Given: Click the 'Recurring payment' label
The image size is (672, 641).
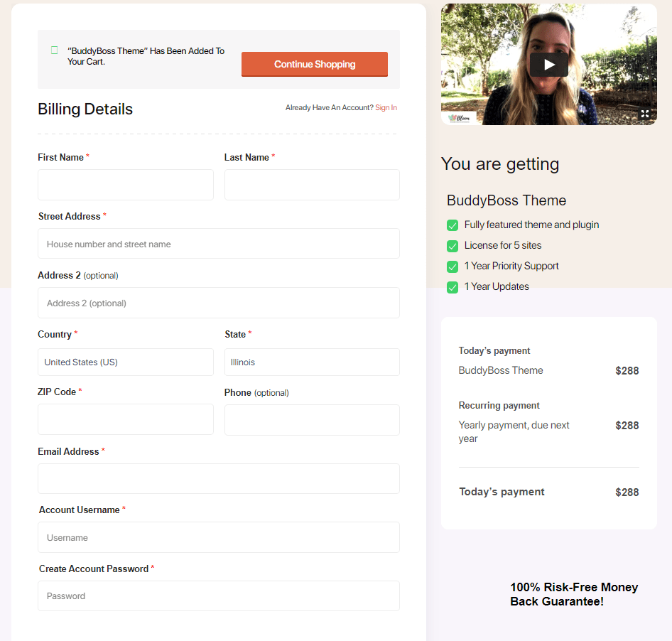Looking at the screenshot, I should (x=499, y=406).
